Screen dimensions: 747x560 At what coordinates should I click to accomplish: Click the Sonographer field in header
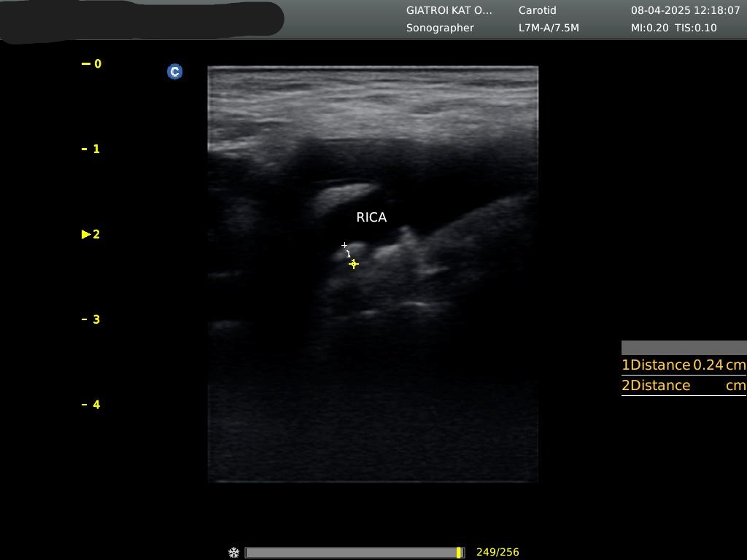pos(440,28)
